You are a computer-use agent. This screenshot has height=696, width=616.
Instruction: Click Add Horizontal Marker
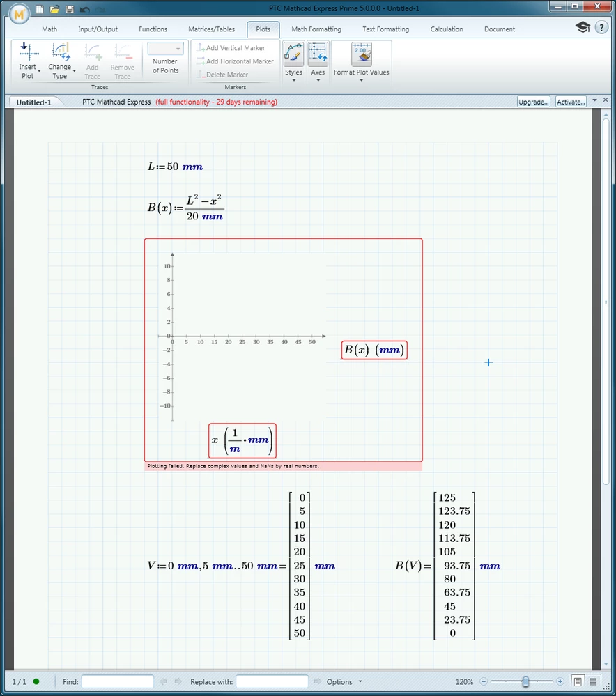236,61
